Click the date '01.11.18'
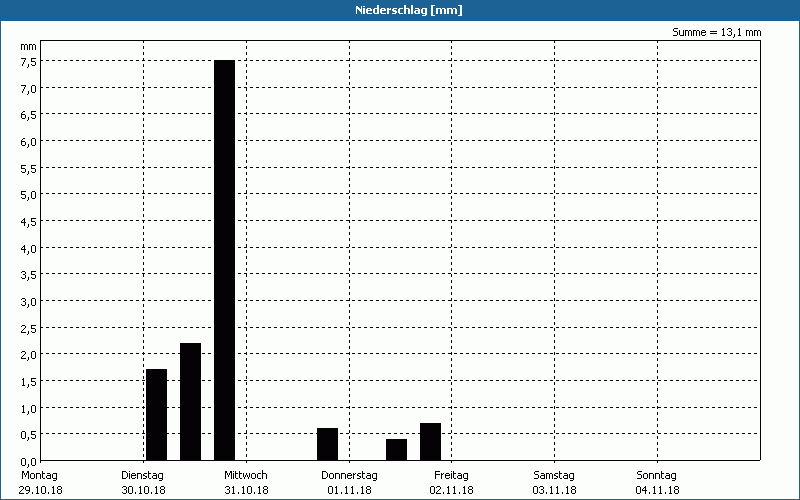Image resolution: width=800 pixels, height=500 pixels. point(349,491)
